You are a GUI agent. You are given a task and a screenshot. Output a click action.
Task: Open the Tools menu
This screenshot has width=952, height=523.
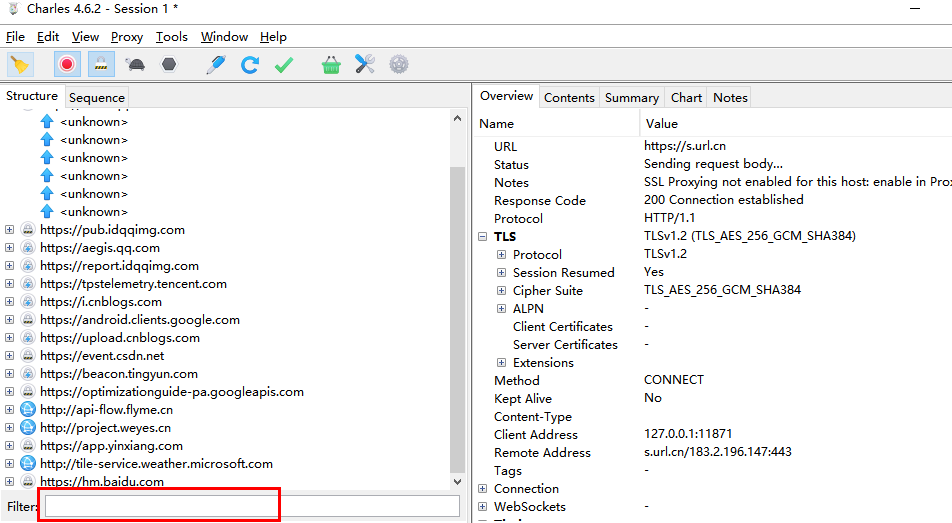tap(172, 37)
